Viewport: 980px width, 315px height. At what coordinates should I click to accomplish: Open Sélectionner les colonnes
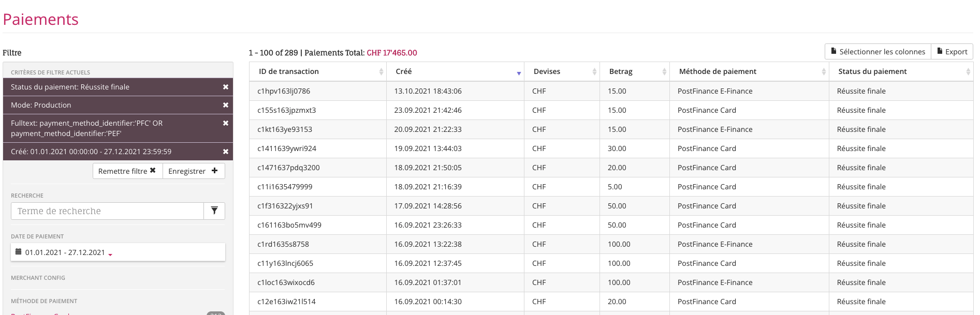[x=878, y=52]
